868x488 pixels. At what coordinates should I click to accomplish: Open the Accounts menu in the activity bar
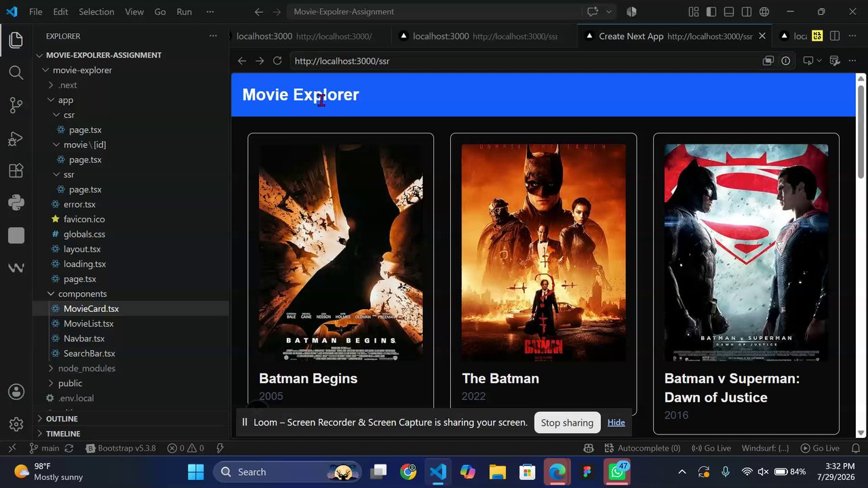pos(16,392)
